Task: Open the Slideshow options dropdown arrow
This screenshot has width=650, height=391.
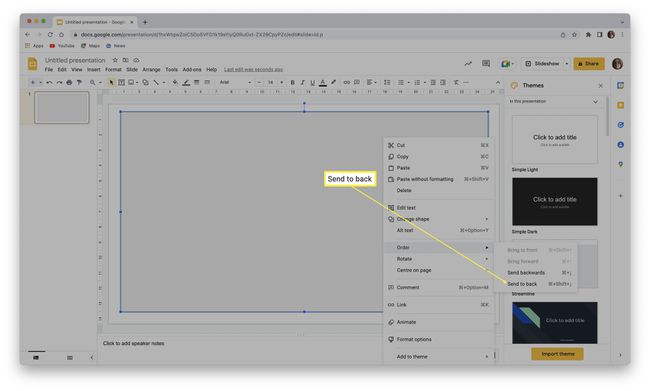Action: point(567,64)
